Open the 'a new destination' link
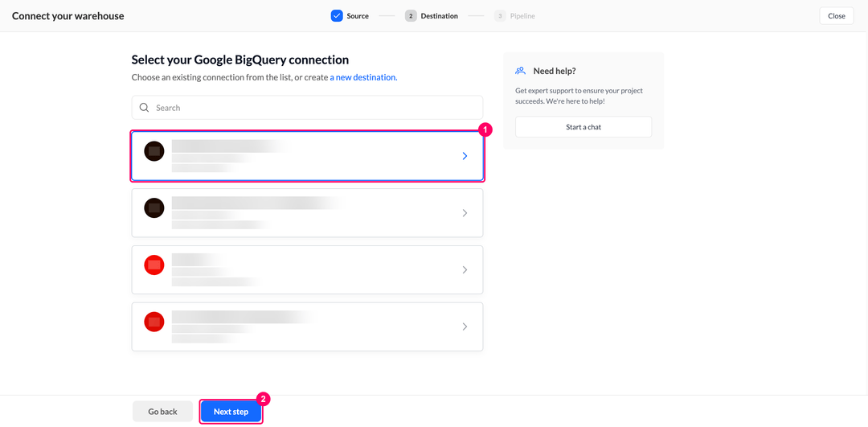 coord(364,77)
